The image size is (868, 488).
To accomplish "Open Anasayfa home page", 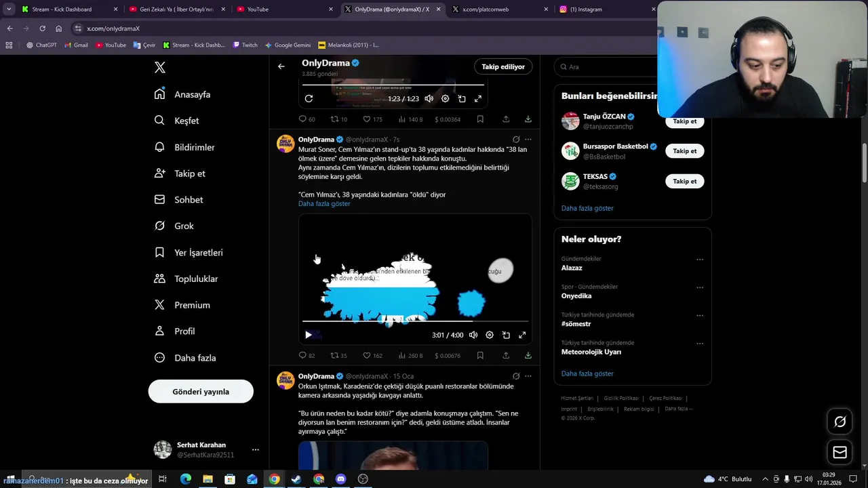I will point(182,94).
